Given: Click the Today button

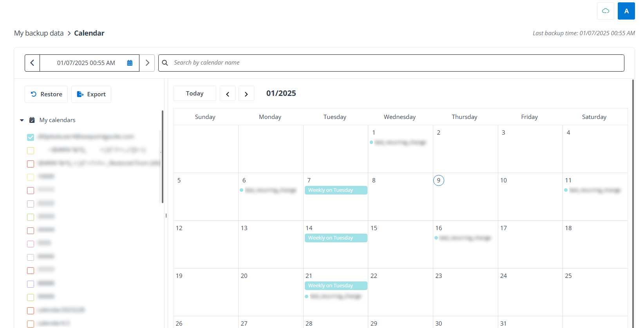Looking at the screenshot, I should coord(195,93).
